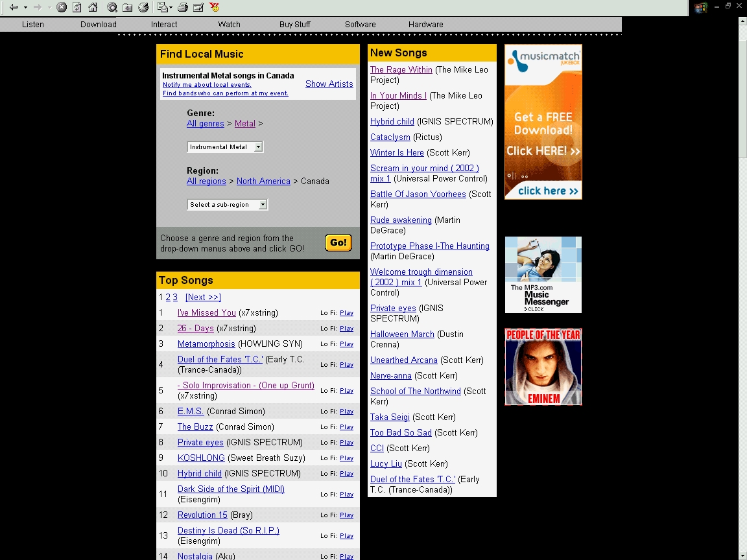Click the Refresh page icon
Screen dimensions: 747x560
click(77, 7)
